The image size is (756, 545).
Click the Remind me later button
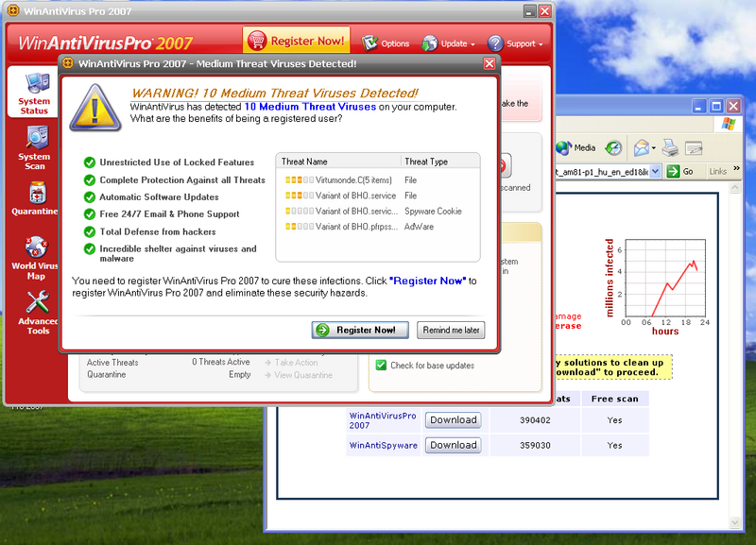pos(451,330)
